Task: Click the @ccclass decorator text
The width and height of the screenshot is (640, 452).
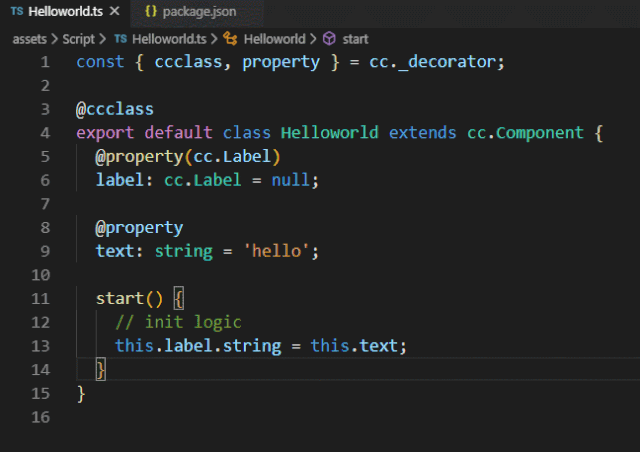Action: click(115, 109)
